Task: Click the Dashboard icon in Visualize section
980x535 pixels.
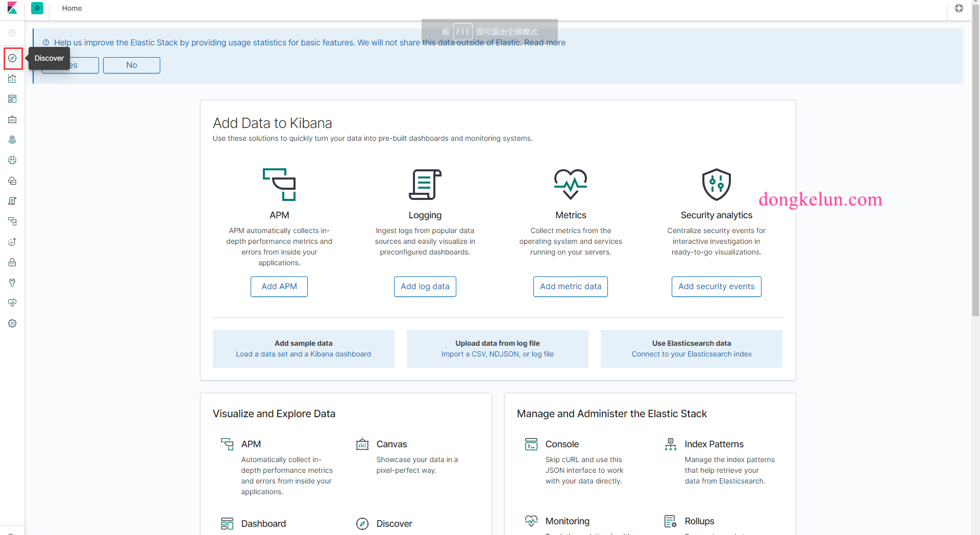Action: point(227,524)
